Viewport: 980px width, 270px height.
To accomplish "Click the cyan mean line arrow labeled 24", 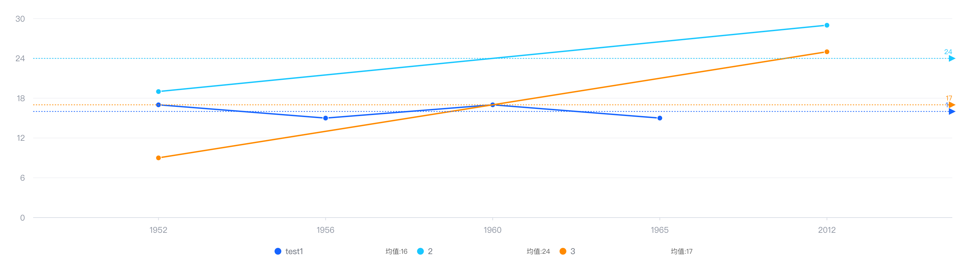I will click(x=952, y=58).
